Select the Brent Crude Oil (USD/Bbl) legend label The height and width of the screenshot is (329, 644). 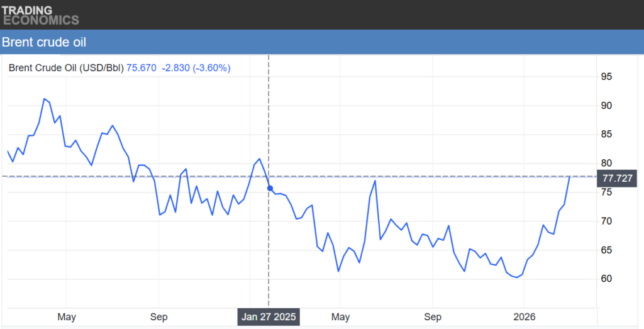coord(66,68)
